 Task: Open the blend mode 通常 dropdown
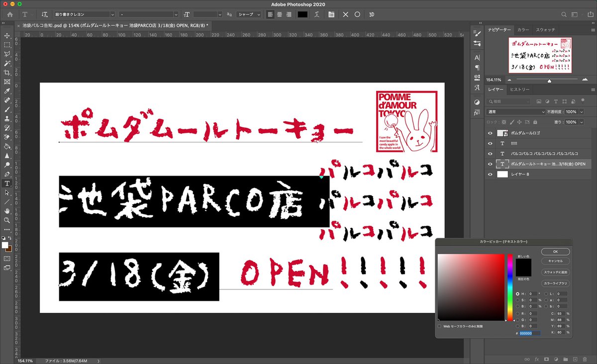(516, 112)
